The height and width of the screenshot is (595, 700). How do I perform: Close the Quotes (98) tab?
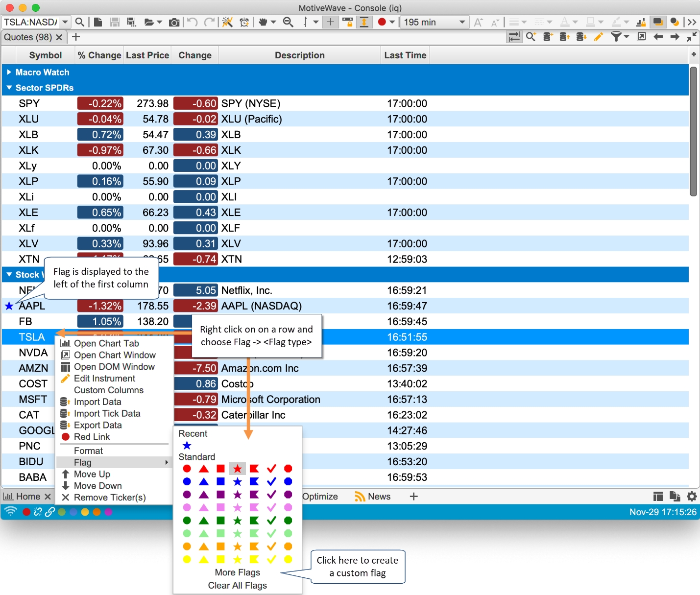(x=59, y=37)
